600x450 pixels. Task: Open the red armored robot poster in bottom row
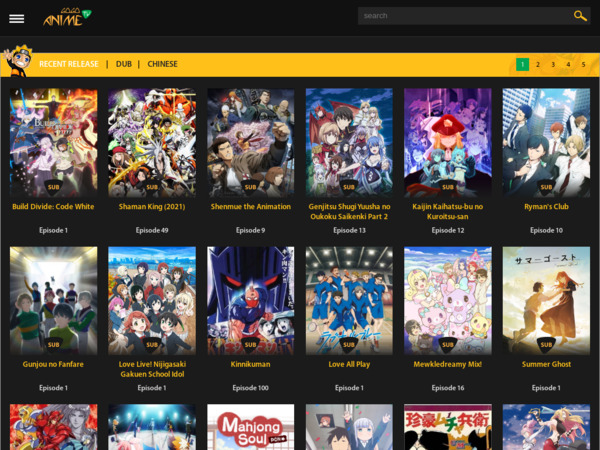[x=54, y=427]
